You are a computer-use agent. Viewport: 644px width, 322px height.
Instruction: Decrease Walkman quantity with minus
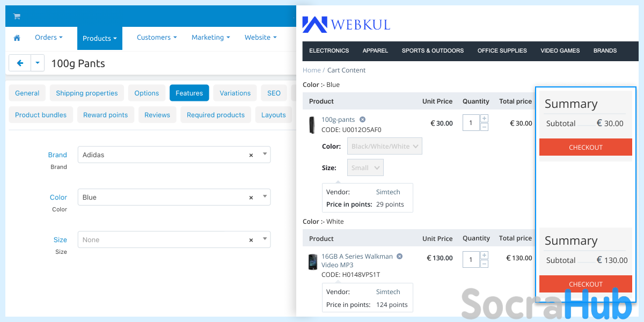point(484,264)
